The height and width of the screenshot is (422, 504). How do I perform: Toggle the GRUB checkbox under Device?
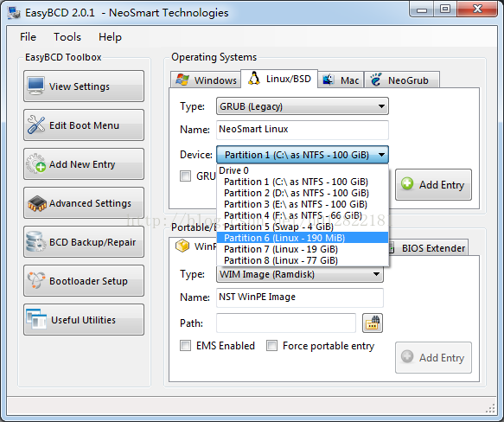click(x=185, y=176)
